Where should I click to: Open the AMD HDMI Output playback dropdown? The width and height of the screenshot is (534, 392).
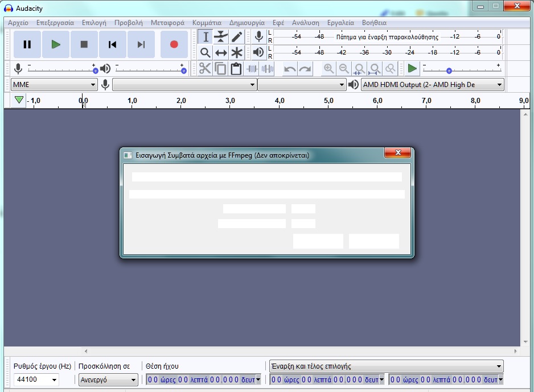click(433, 84)
